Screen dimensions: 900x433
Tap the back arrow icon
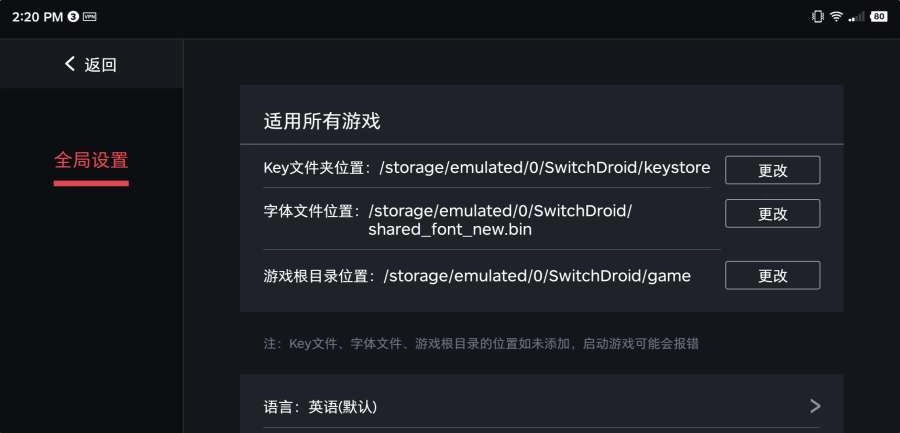click(70, 64)
